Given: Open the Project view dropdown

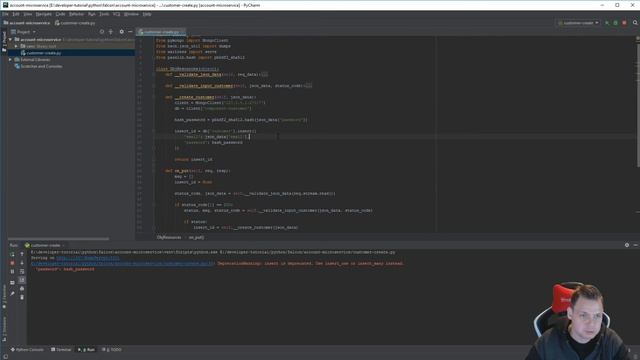Looking at the screenshot, I should [23, 31].
